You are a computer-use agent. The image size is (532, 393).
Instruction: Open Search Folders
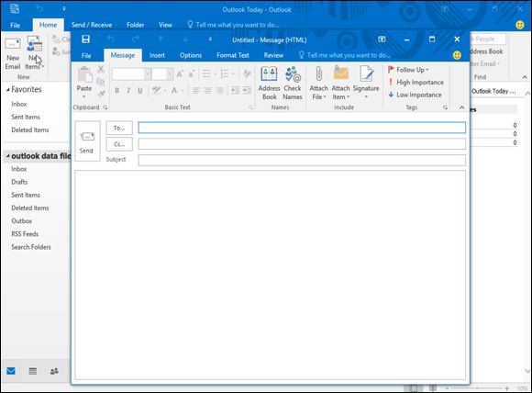pos(31,247)
